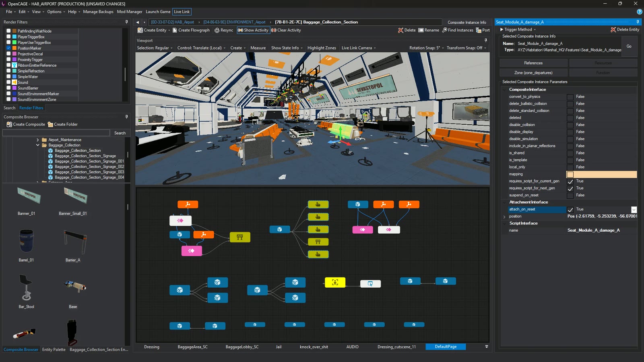Open the Options menu
This screenshot has height=362, width=644.
(56, 12)
